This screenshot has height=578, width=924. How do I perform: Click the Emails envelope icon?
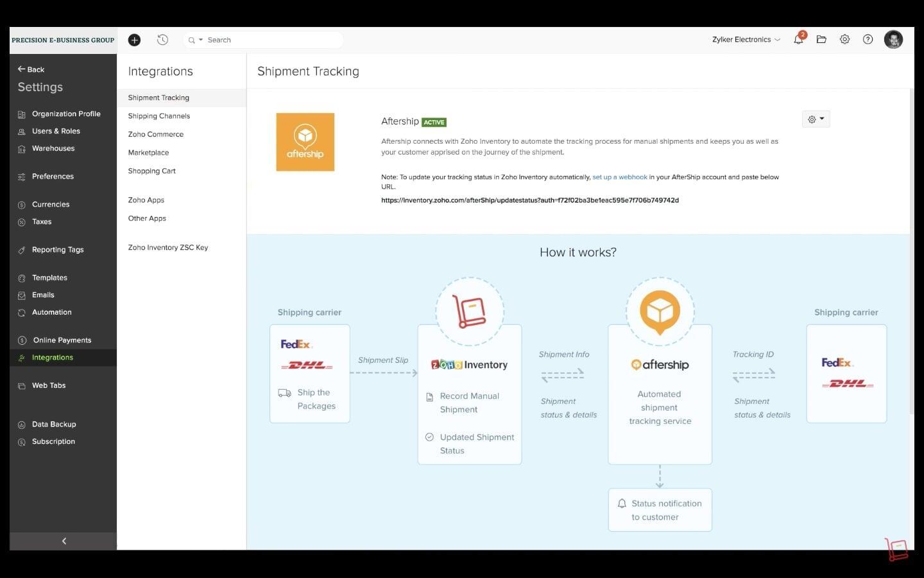coord(21,295)
